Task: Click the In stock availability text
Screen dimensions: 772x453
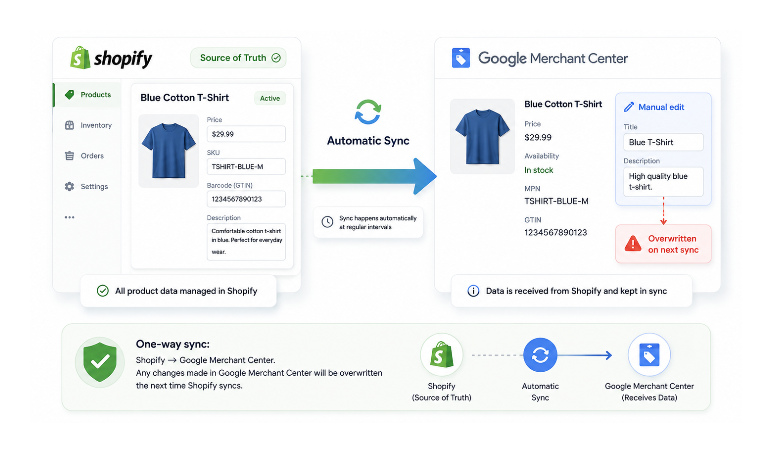Action: (x=539, y=170)
